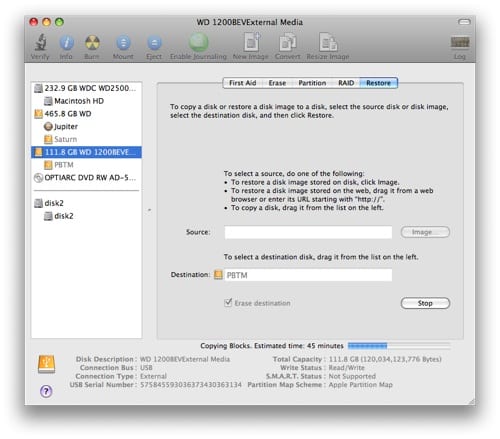Click the Eject toolbar icon

pos(154,43)
